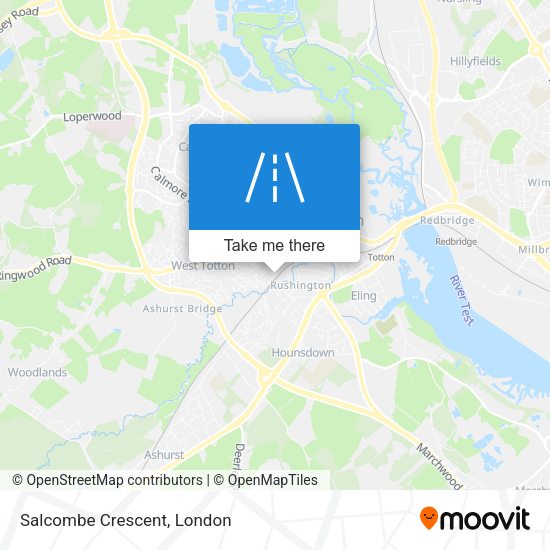Click the Salcombe Crescent, London title
This screenshot has width=550, height=550.
[126, 520]
